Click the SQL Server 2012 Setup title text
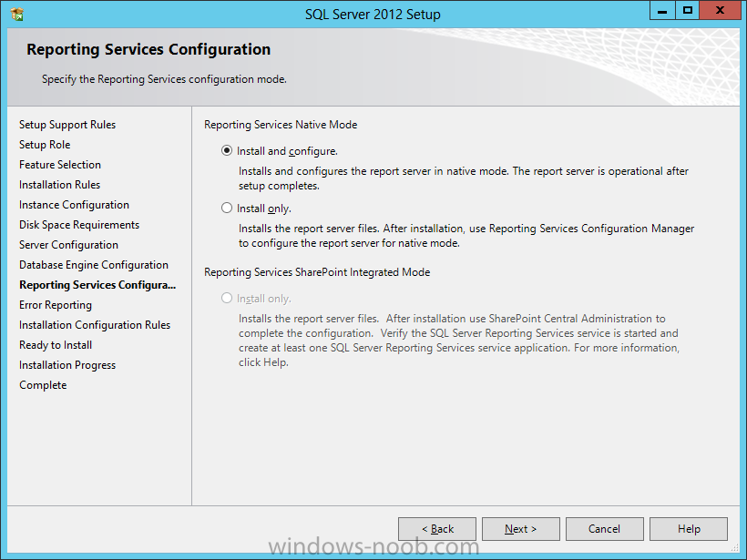 373,15
